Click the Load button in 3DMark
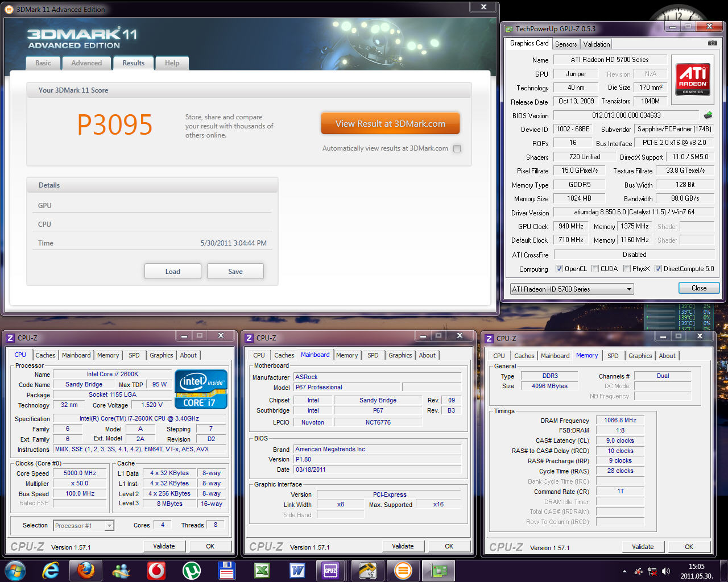Viewport: 728px width, 582px height. point(173,272)
